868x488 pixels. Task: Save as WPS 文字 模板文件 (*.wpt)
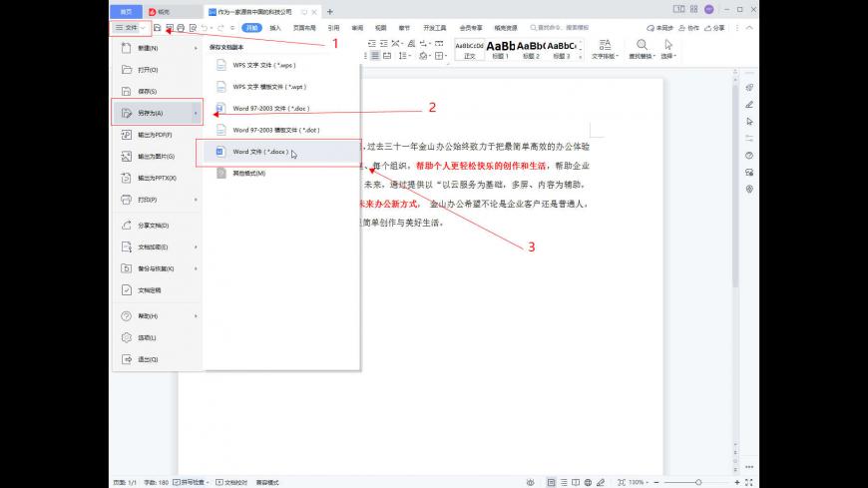pyautogui.click(x=281, y=87)
